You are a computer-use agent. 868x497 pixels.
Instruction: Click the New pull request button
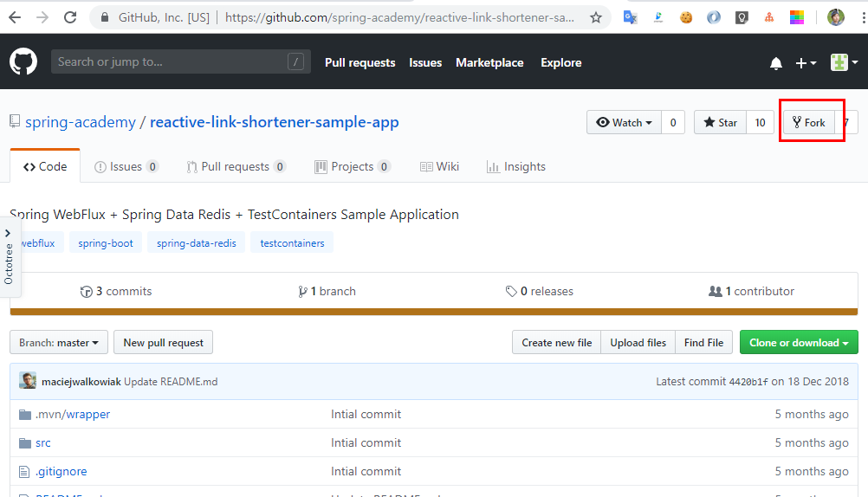163,343
